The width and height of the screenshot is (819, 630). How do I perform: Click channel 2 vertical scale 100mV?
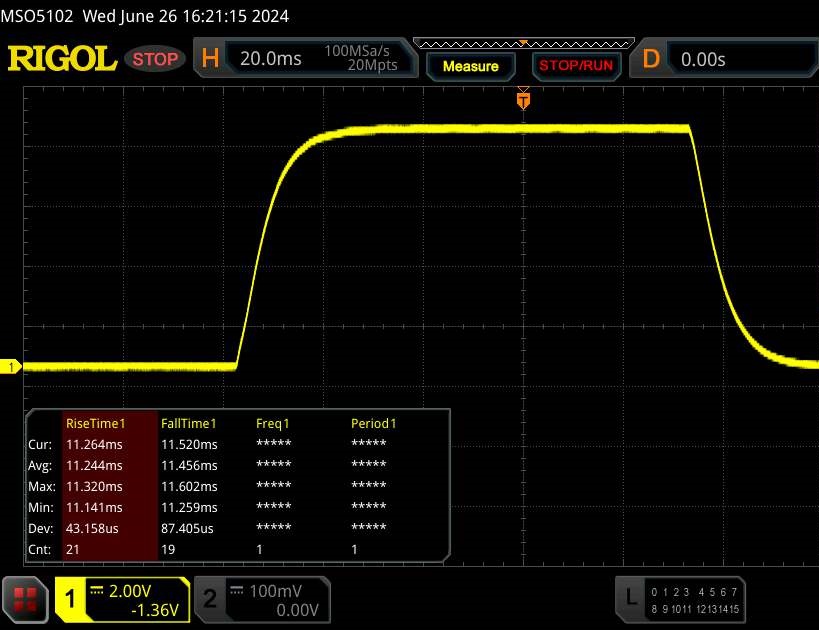275,591
